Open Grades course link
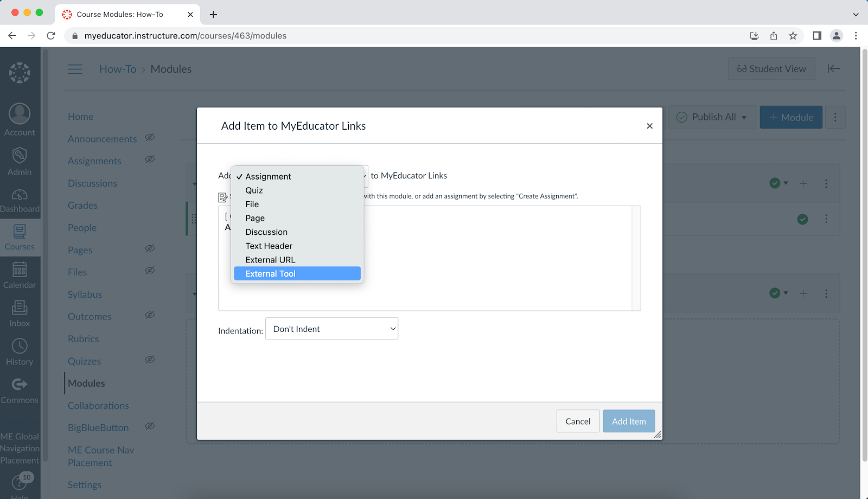 point(82,206)
